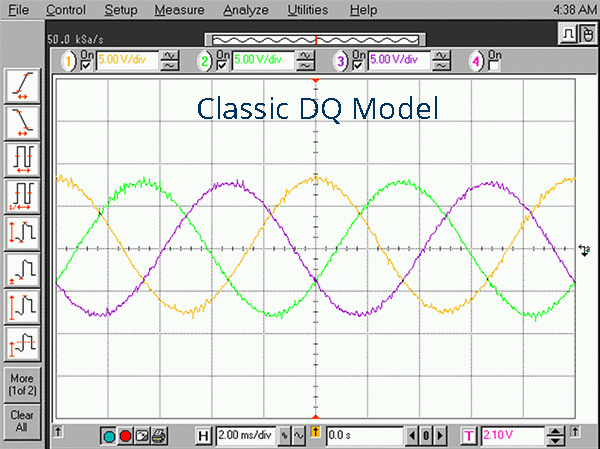Reset horizontal position with 0 button

(x=426, y=436)
